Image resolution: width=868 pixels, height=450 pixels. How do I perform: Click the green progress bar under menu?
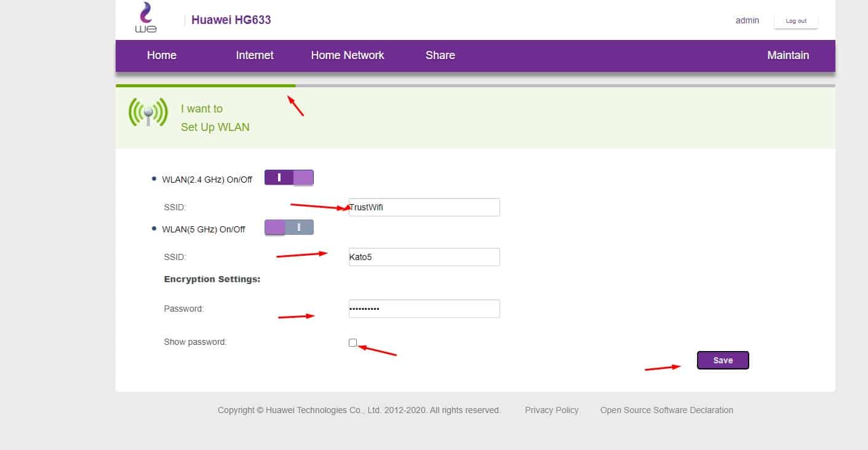205,85
